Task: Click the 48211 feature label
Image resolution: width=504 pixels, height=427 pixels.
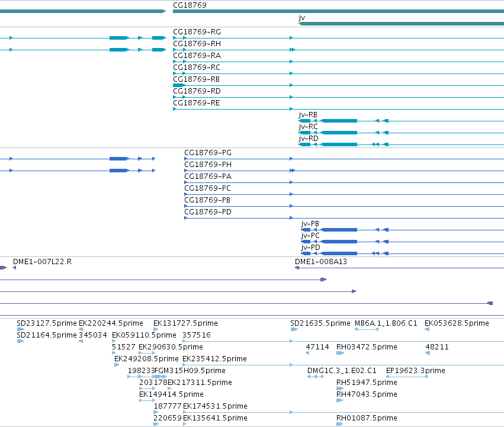Action: pos(437,347)
